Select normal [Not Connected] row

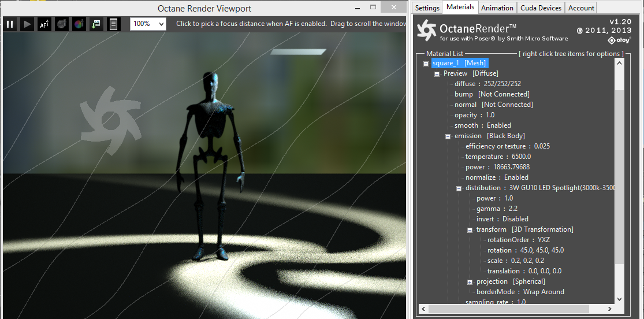(x=494, y=105)
